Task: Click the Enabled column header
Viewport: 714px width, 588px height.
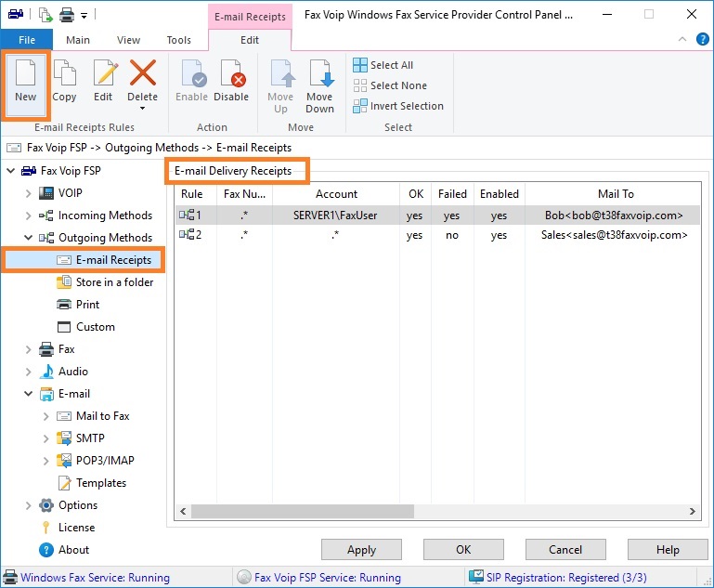Action: [x=500, y=194]
